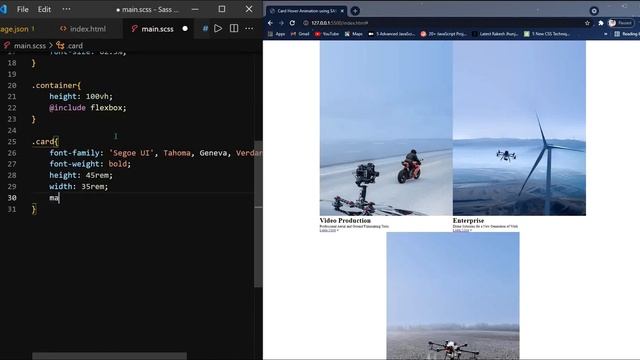
Task: Click the 'Segoe UI' string on line 26
Action: pos(131,153)
